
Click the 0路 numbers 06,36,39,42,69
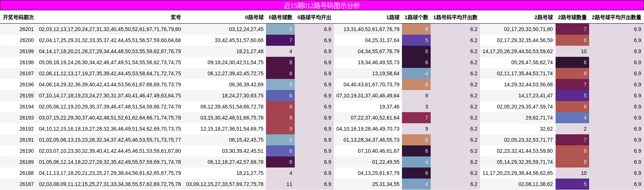coord(246,84)
